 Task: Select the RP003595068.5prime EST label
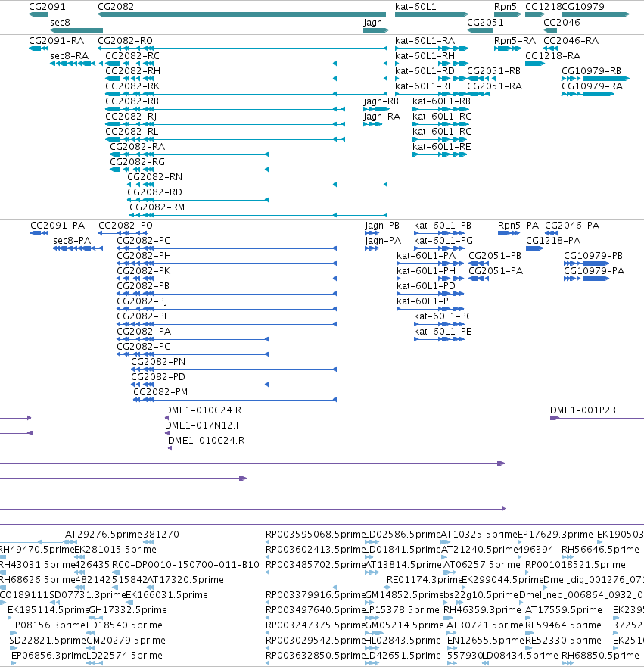click(x=316, y=535)
